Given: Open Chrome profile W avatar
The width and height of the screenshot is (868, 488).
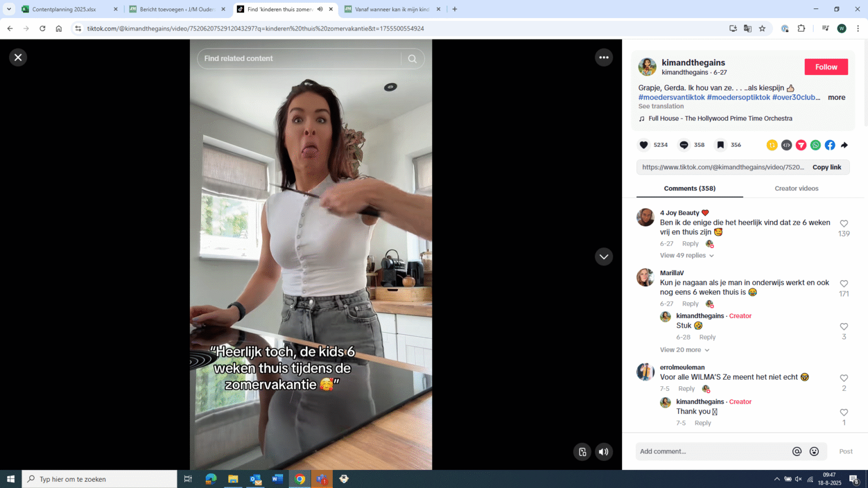Looking at the screenshot, I should [x=841, y=28].
